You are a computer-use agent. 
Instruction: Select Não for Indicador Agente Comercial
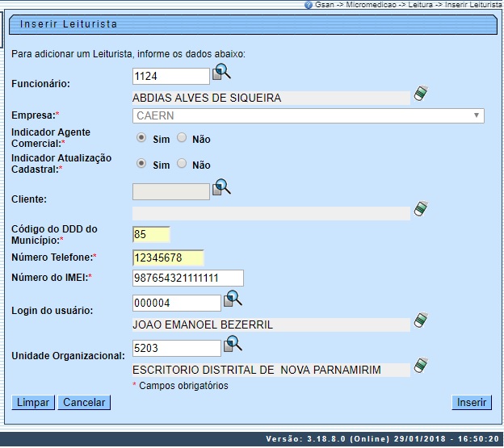pyautogui.click(x=182, y=138)
